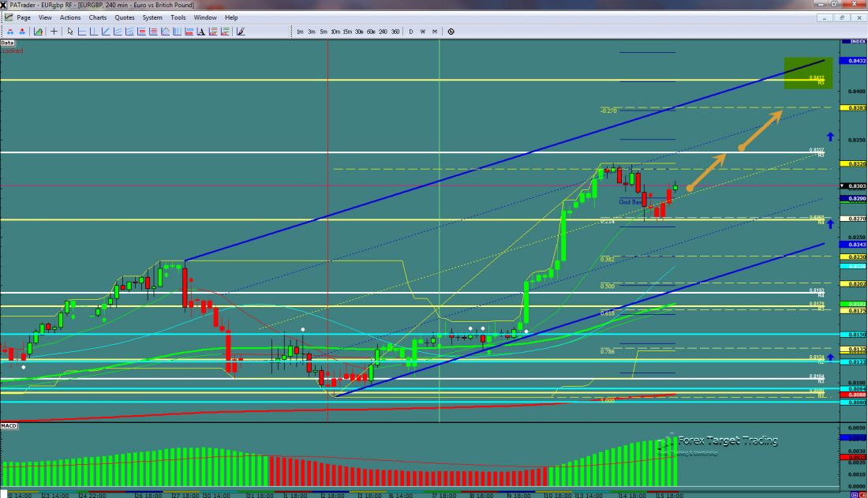Click the Help menu
Screen dimensions: 868x498
(x=231, y=17)
